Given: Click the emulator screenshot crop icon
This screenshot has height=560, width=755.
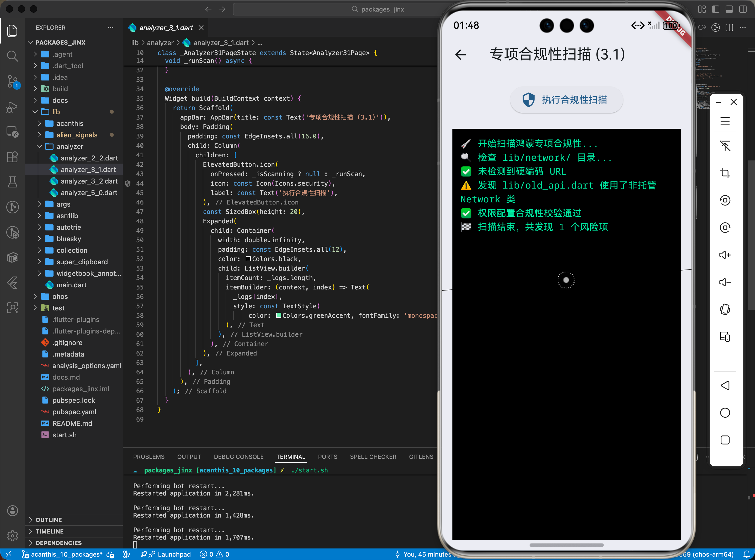Looking at the screenshot, I should [725, 173].
